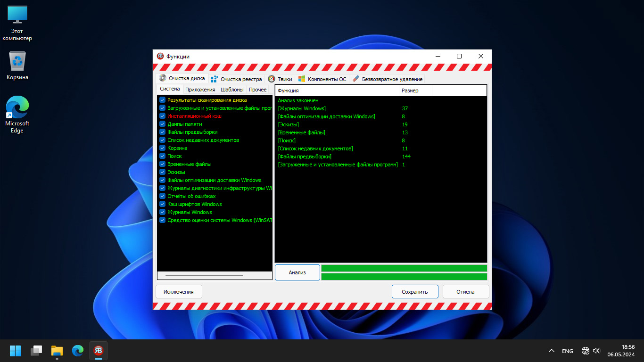Expand hidden system tray icons chevron
This screenshot has width=644, height=362.
[x=551, y=351]
